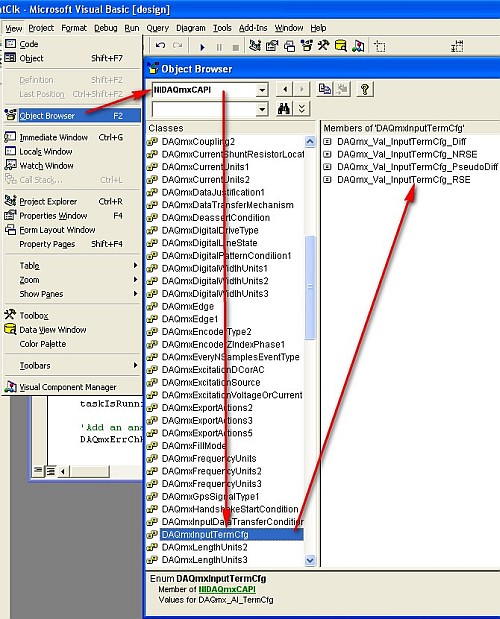This screenshot has width=500, height=619.
Task: Open the Run menu
Action: tap(132, 28)
